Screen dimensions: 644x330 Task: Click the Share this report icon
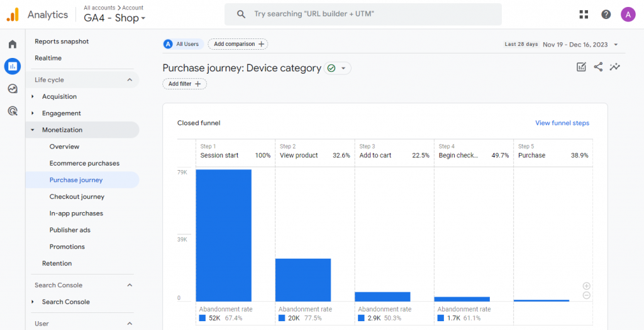tap(598, 67)
